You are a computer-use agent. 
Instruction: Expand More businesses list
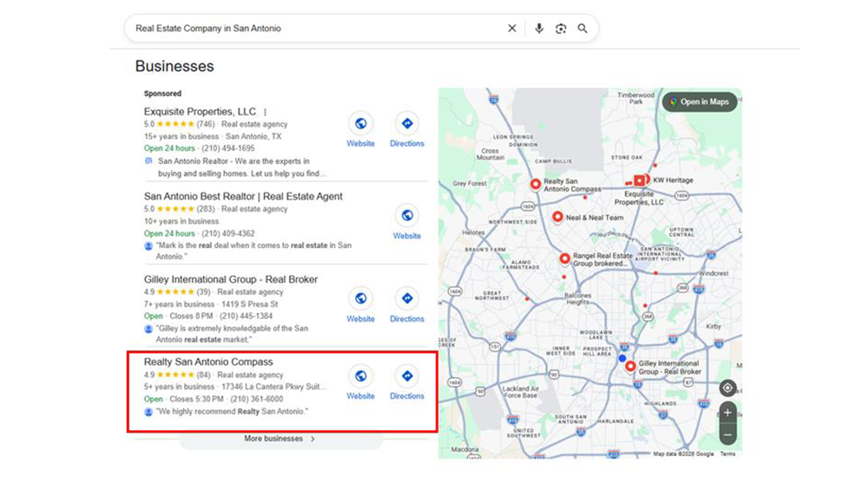[280, 439]
